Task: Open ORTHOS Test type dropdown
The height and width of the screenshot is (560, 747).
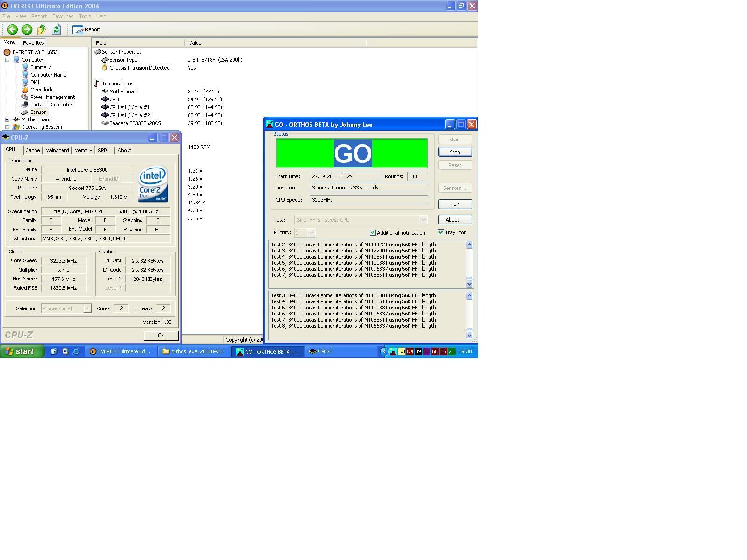Action: pyautogui.click(x=361, y=220)
